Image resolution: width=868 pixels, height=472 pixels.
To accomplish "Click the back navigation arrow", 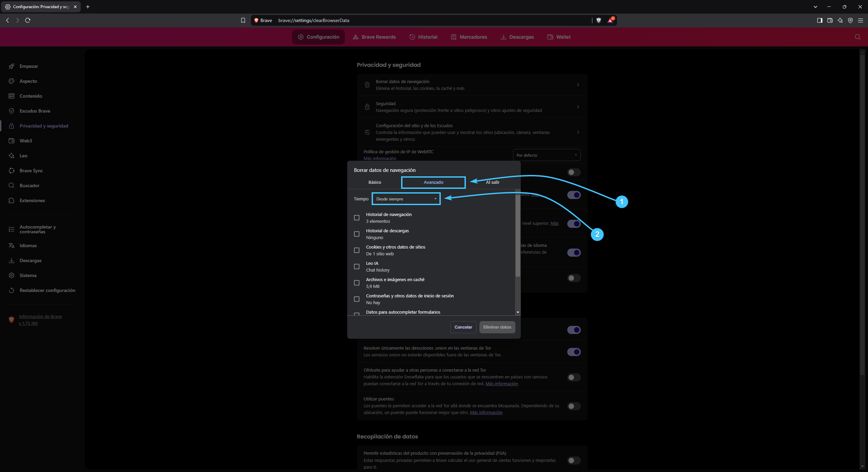I will click(7, 20).
